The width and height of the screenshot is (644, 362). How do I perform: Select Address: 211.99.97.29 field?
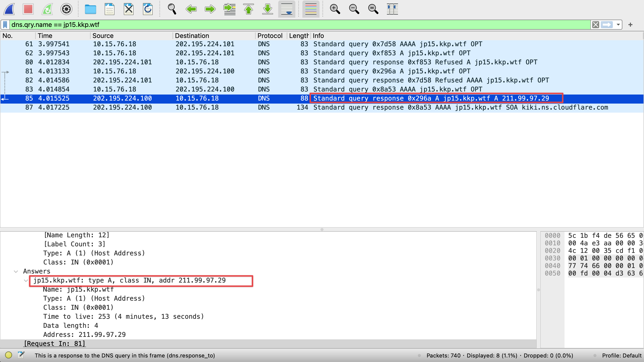click(x=85, y=335)
